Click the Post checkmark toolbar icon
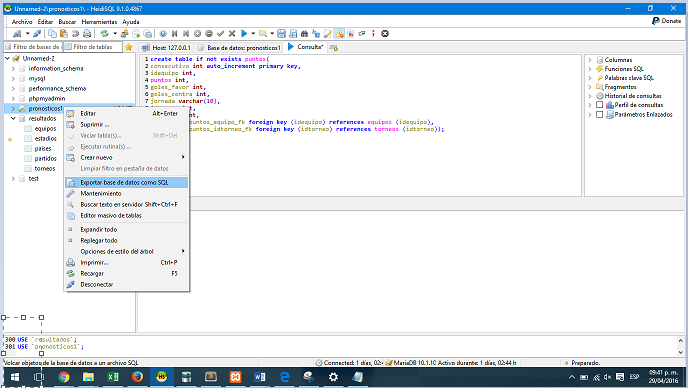The height and width of the screenshot is (388, 688). (x=220, y=34)
